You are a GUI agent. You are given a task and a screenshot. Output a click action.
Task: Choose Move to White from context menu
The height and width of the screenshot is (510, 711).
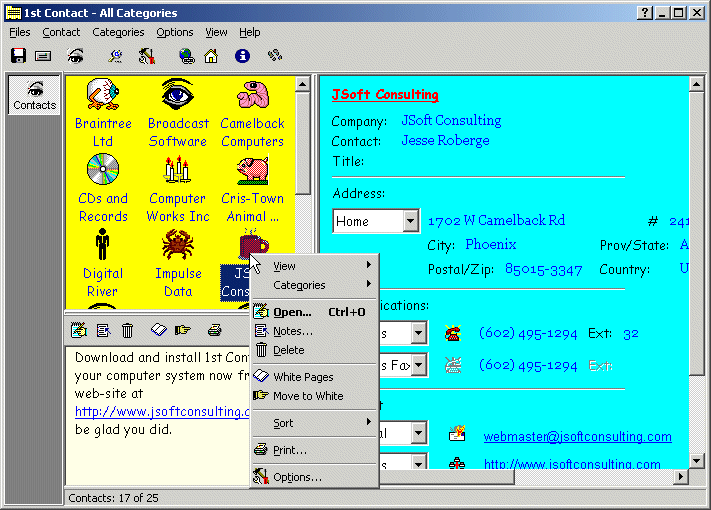pos(314,396)
